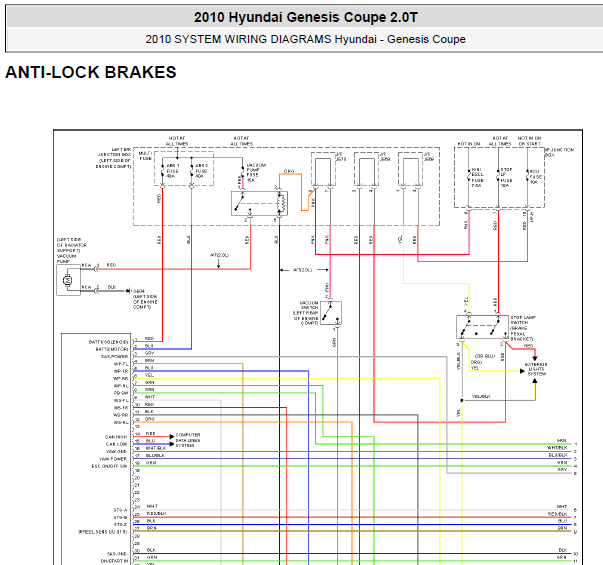
Task: Click the "2010 Hyundai Genesis Coupe 2.0T" title
Action: (305, 17)
